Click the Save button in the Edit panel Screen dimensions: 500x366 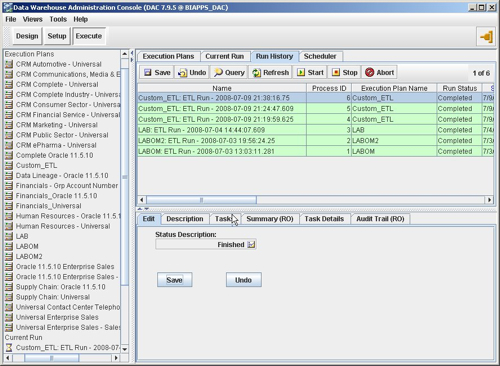click(x=174, y=280)
